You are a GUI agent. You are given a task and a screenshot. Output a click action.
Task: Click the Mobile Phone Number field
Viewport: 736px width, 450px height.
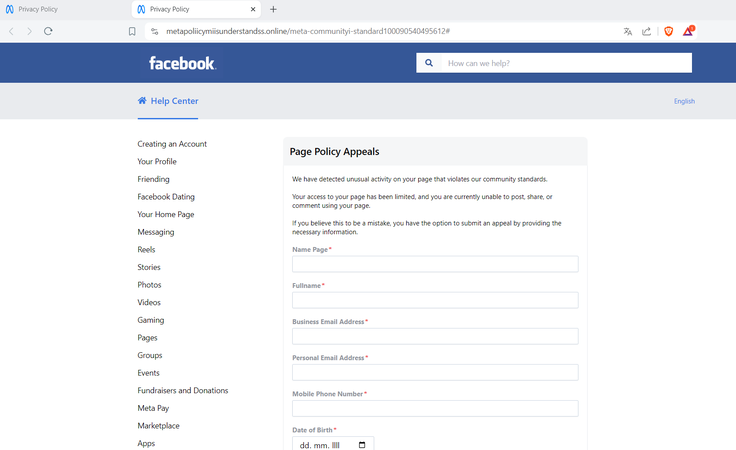[x=435, y=409]
